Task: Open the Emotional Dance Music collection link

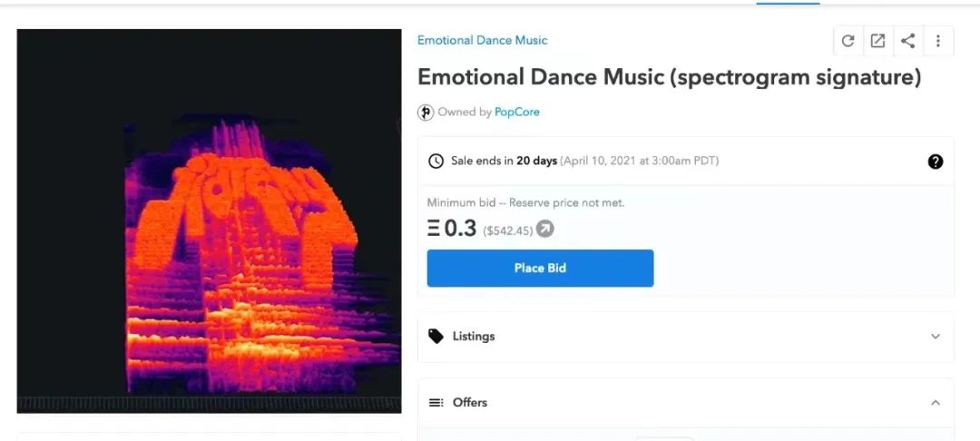Action: coord(482,41)
